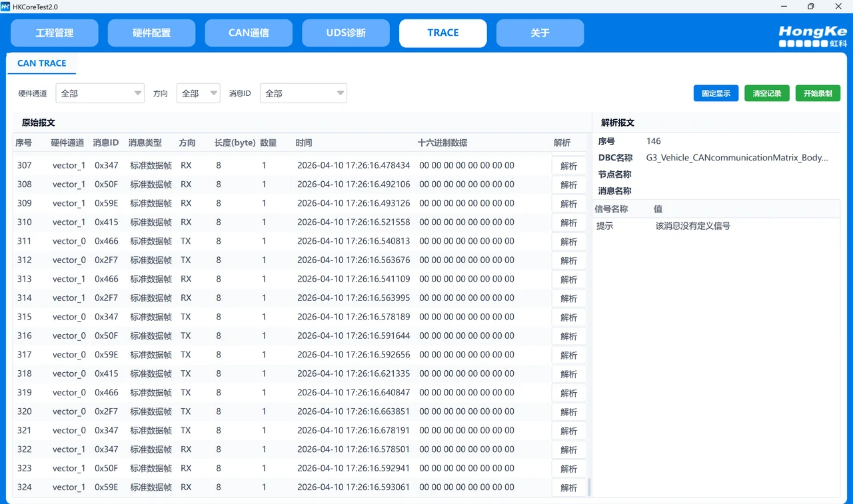This screenshot has height=504, width=853.
Task: Expand the 方向 direction dropdown
Action: click(x=198, y=93)
